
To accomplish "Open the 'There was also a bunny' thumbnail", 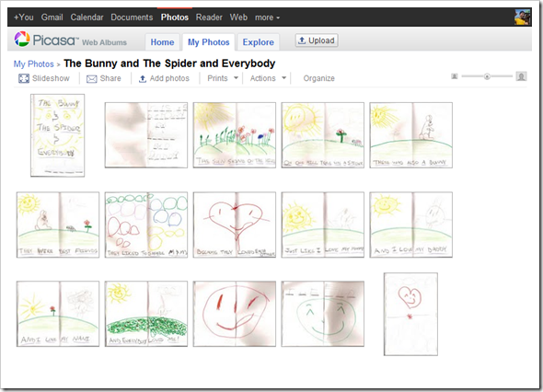I will coord(411,135).
